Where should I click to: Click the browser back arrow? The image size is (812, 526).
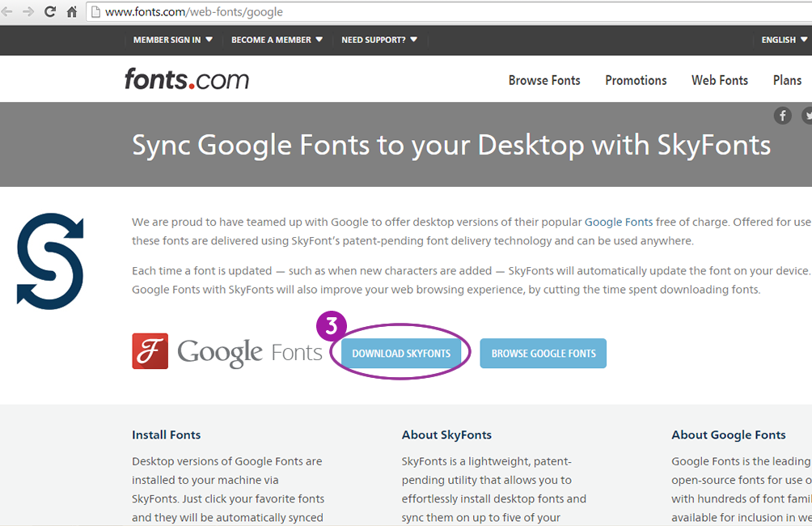(x=7, y=12)
